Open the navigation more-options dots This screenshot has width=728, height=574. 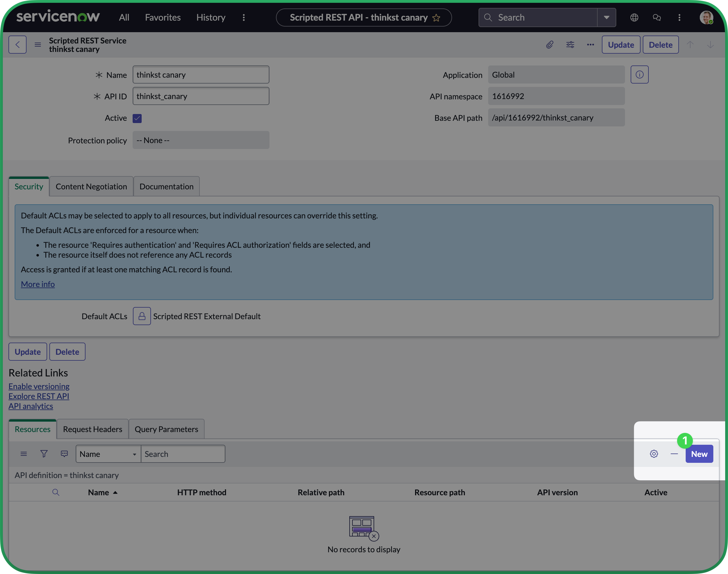click(244, 17)
